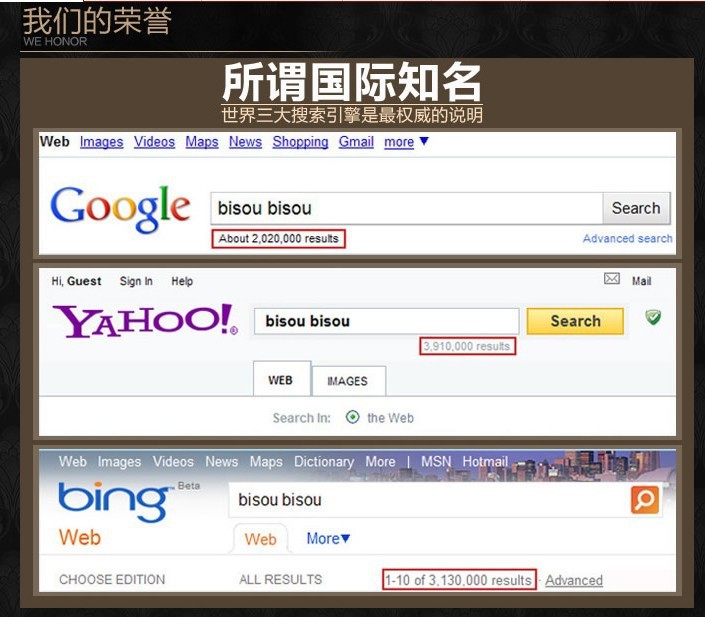Click the yellow Yahoo Search button
705x617 pixels.
pos(575,321)
